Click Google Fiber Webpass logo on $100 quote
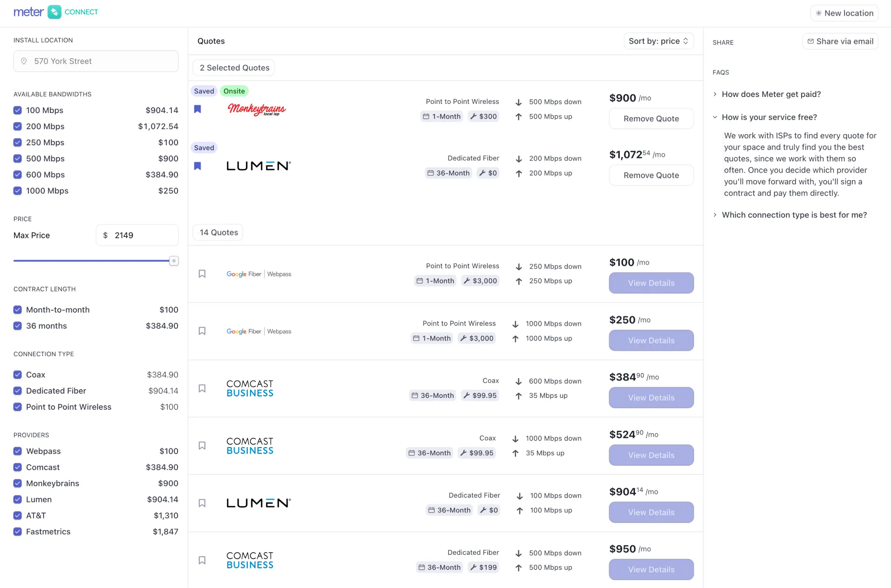The width and height of the screenshot is (891, 588). [x=259, y=274]
